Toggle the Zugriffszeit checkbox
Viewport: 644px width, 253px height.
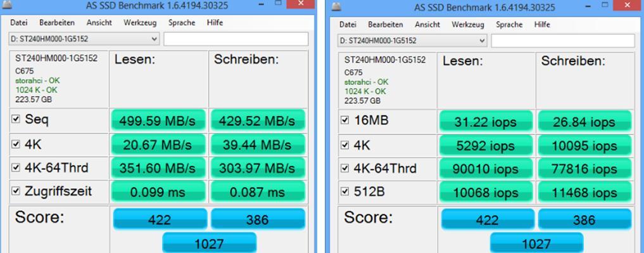click(x=16, y=191)
